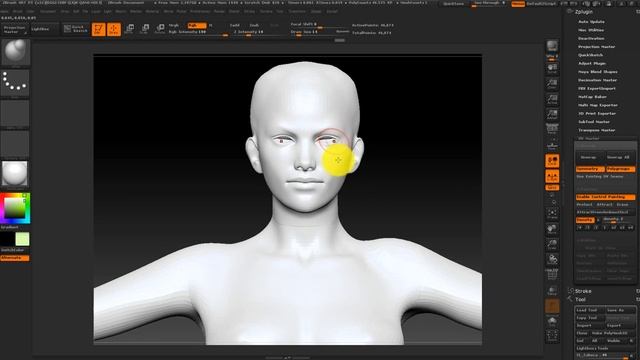The width and height of the screenshot is (640, 360).
Task: Open the empty alpha slot
Action: click(x=16, y=113)
